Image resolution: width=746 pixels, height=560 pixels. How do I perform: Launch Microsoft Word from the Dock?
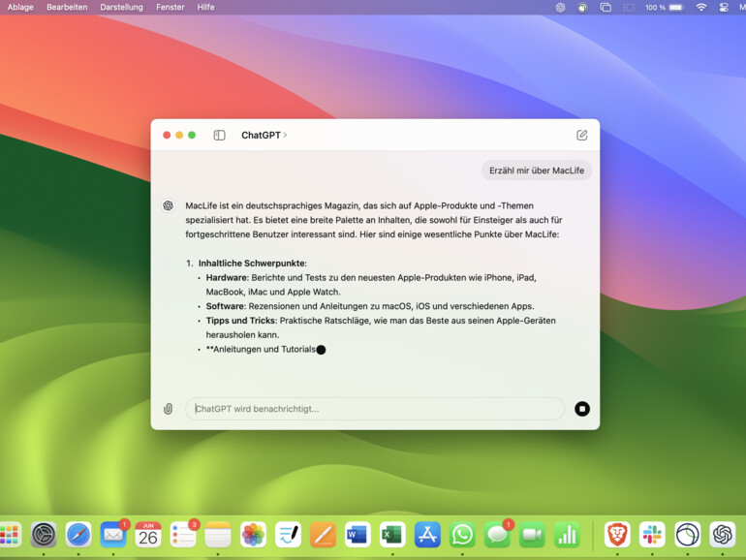(357, 534)
